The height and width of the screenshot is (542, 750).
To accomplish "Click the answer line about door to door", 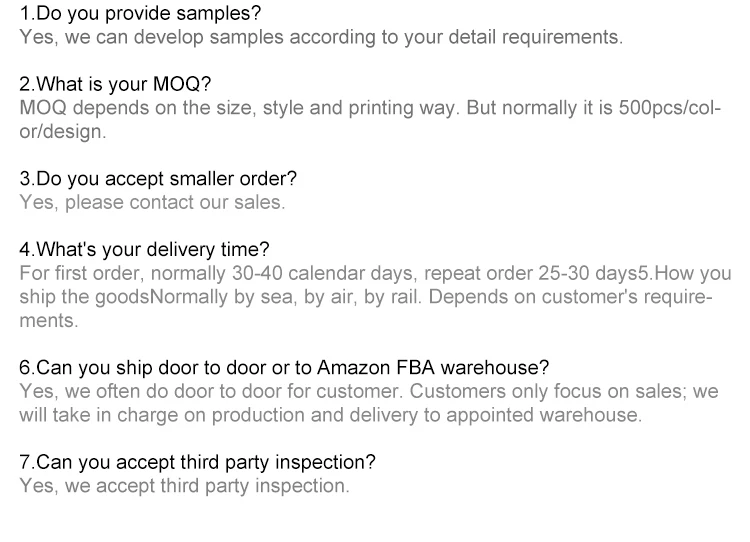I will tap(368, 391).
